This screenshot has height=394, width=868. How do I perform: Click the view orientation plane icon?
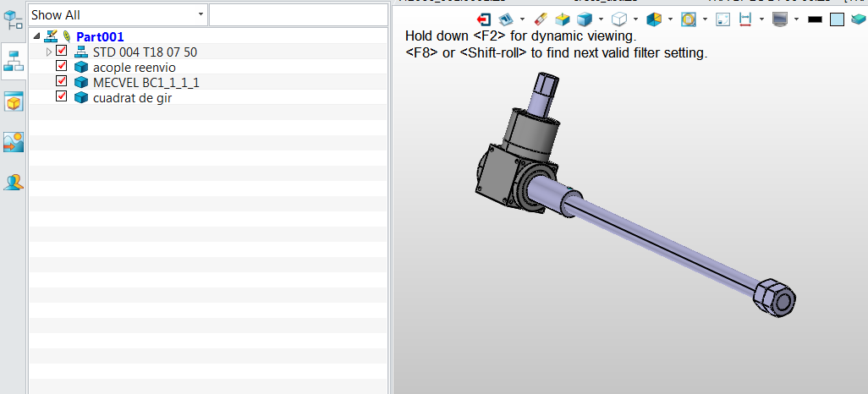505,19
